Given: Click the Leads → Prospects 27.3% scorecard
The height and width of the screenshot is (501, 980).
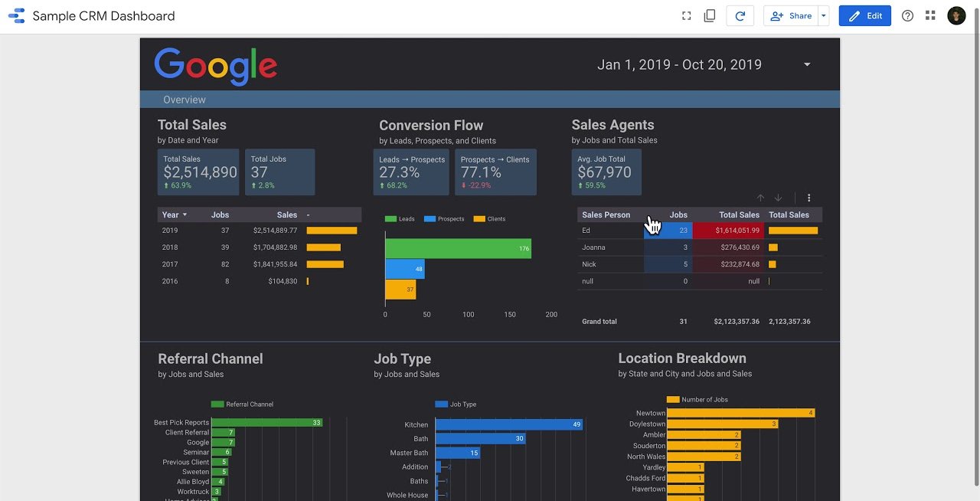Looking at the screenshot, I should pos(411,172).
